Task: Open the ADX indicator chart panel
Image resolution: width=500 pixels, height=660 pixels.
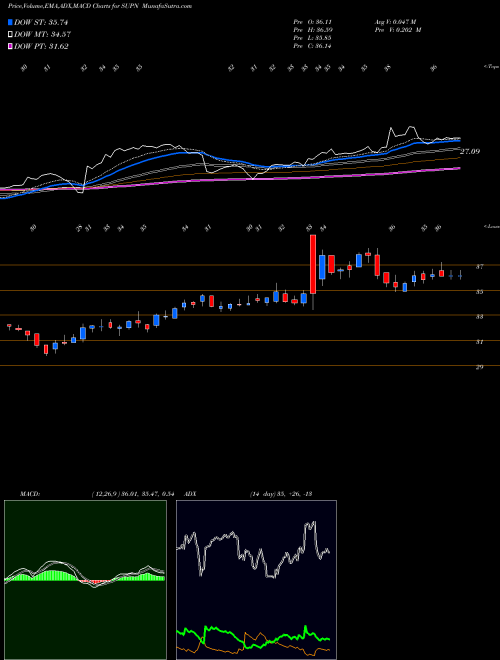Action: coord(256,580)
